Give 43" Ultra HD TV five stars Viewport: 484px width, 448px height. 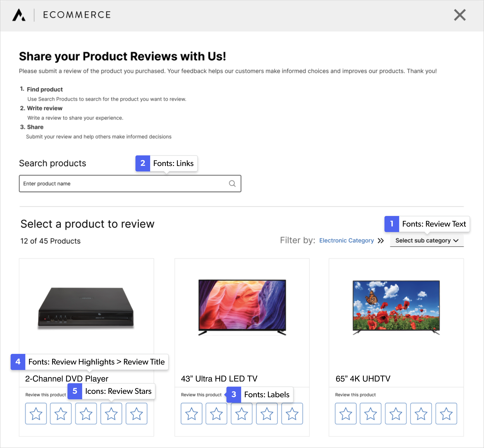coord(292,414)
